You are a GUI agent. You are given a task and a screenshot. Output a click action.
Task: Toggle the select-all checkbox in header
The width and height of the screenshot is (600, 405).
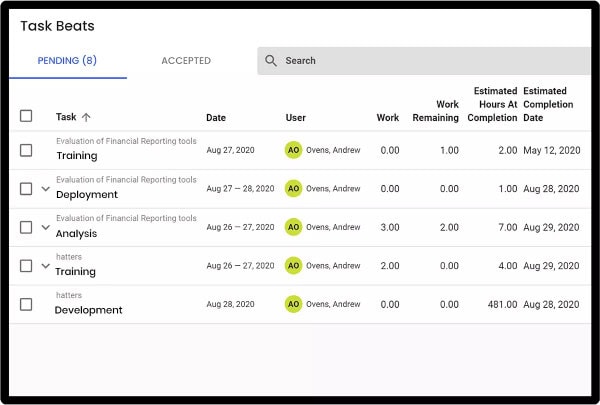[27, 116]
